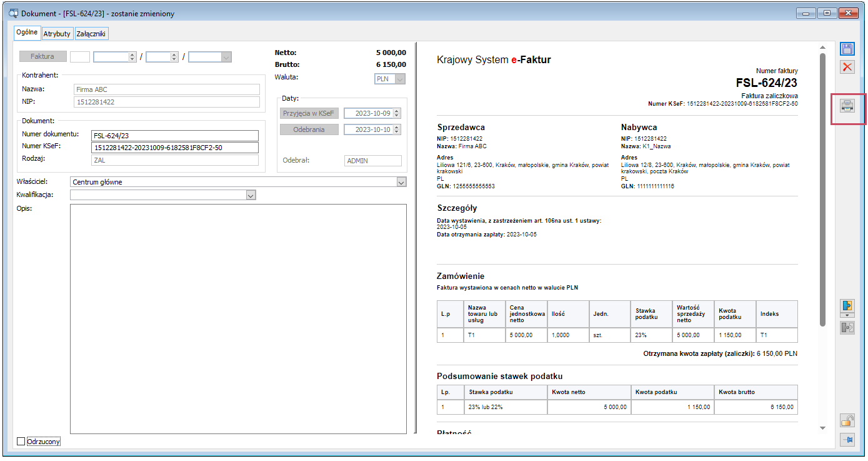Click the Odebrania button
This screenshot has height=461, width=868.
pyautogui.click(x=309, y=129)
